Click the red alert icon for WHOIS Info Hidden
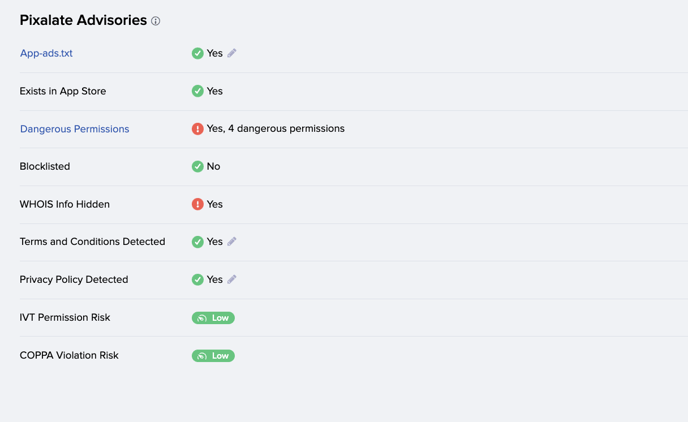Viewport: 688px width, 422px height. pos(197,204)
